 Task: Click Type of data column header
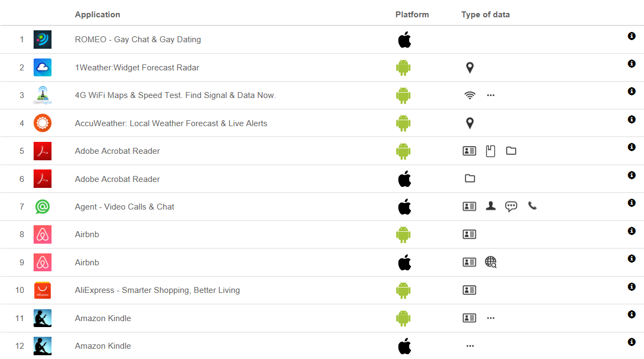(485, 15)
